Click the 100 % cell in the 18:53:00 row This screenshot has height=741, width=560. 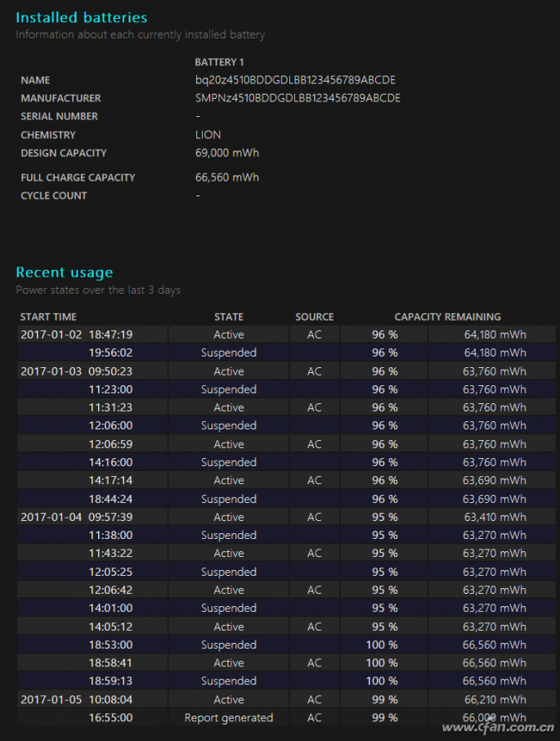click(x=382, y=644)
